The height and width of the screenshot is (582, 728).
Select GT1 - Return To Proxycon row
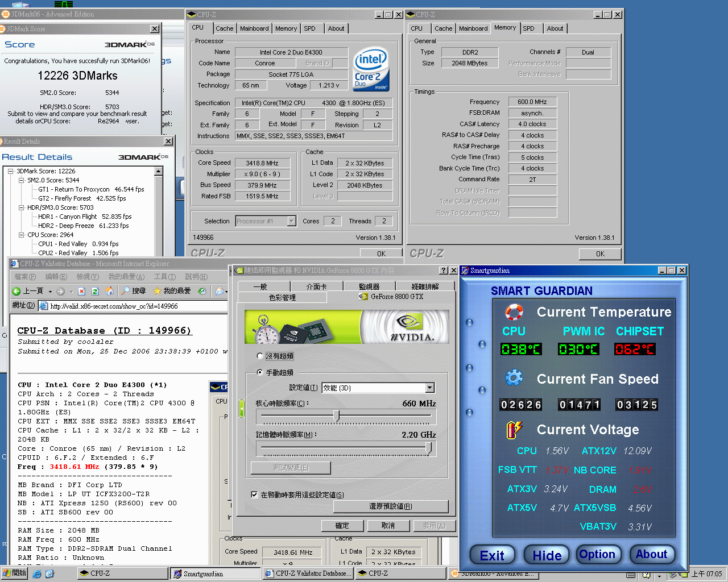pyautogui.click(x=91, y=189)
